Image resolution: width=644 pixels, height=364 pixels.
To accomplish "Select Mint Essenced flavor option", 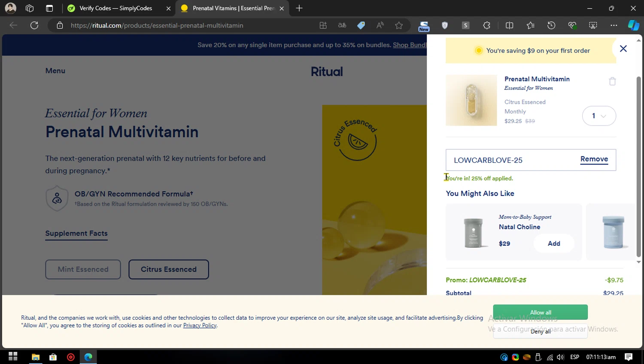I will point(83,269).
